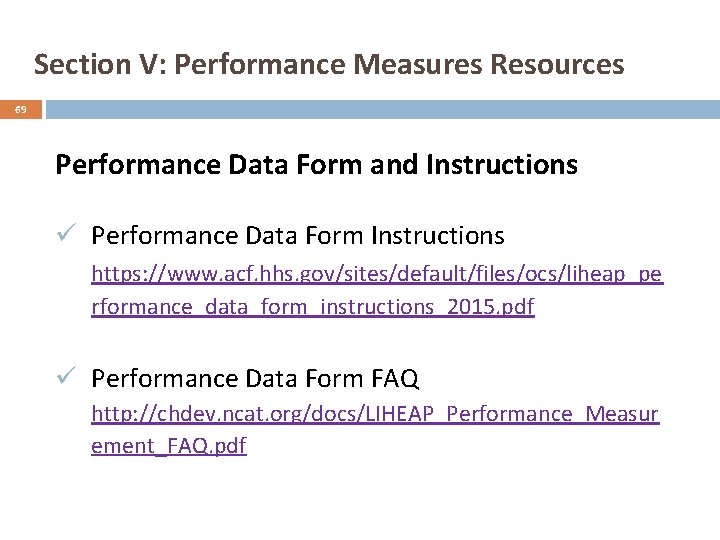
Task: Select the Performance Data Form Instructions bullet text
Action: (x=298, y=236)
